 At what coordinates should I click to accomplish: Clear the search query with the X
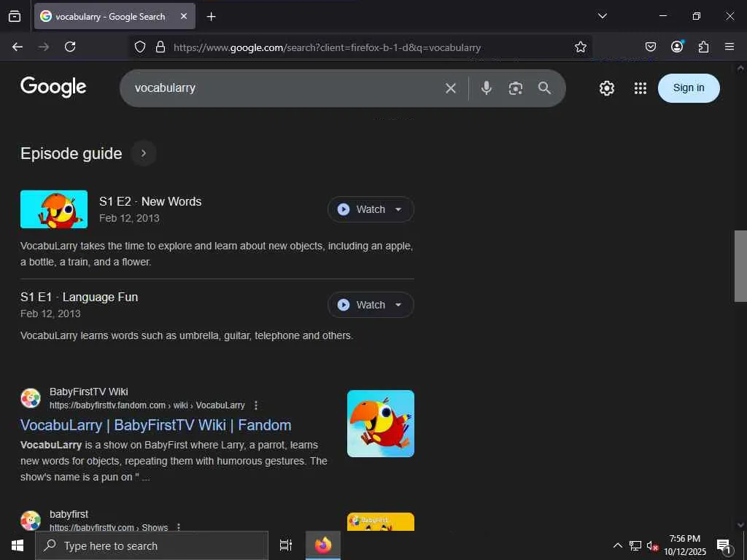451,88
